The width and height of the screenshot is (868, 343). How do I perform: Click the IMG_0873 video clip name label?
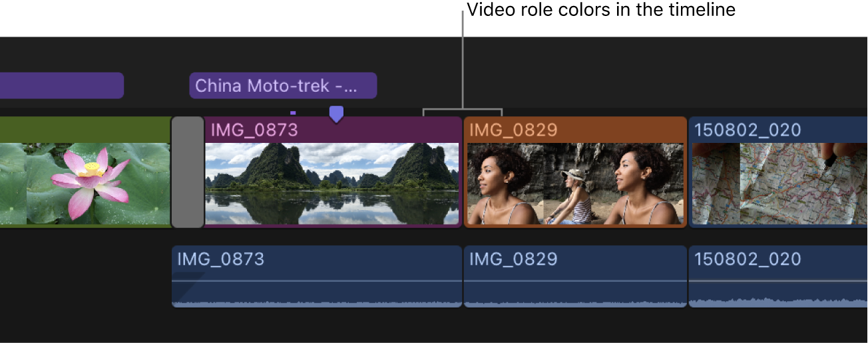(254, 130)
